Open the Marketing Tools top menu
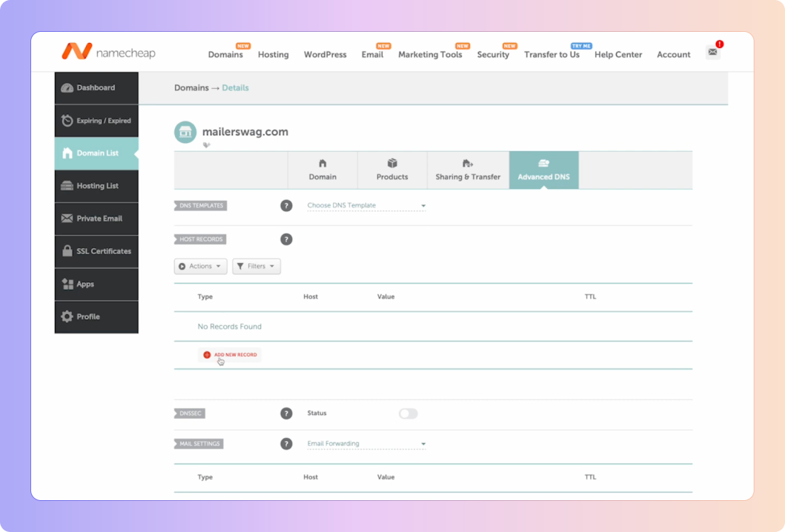This screenshot has width=785, height=532. 430,55
